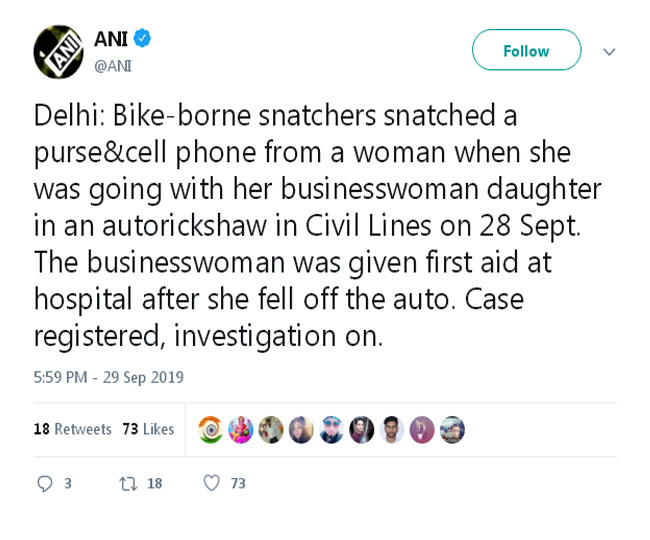The width and height of the screenshot is (650, 540).
Task: Click the second liker avatar with pink background
Action: [240, 430]
